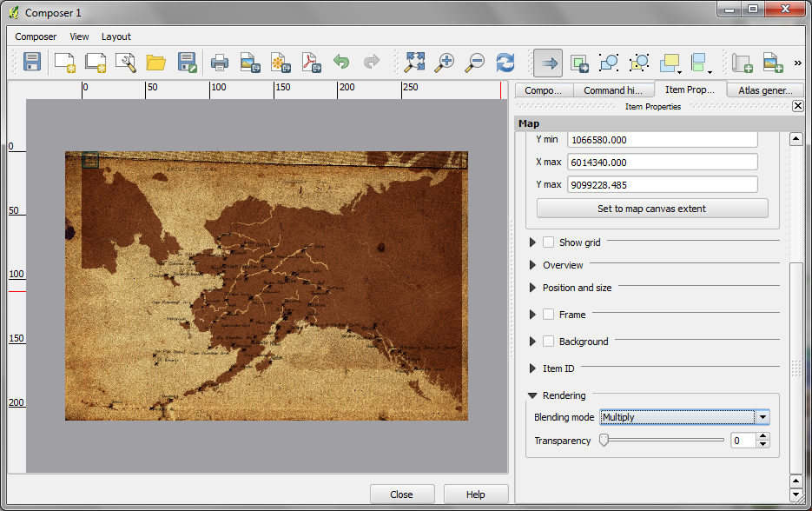812x511 pixels.
Task: Expand the Overview section
Action: pos(532,264)
